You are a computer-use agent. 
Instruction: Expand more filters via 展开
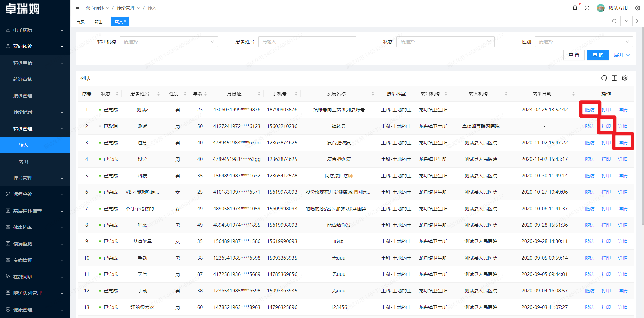coord(622,55)
